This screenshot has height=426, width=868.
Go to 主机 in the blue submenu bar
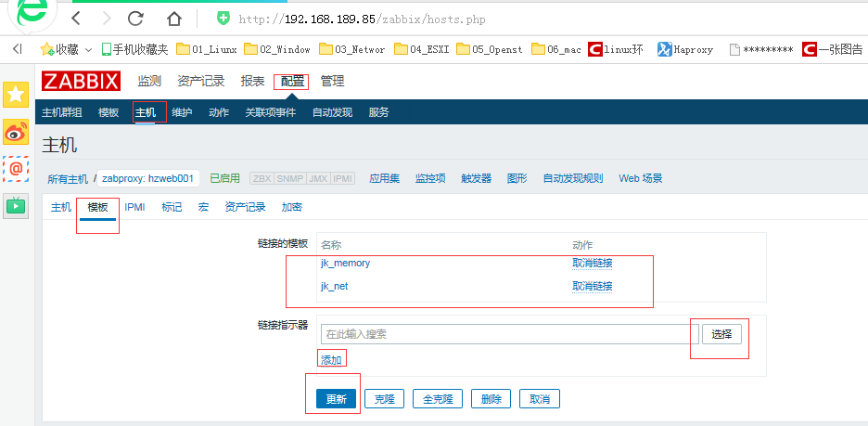146,112
